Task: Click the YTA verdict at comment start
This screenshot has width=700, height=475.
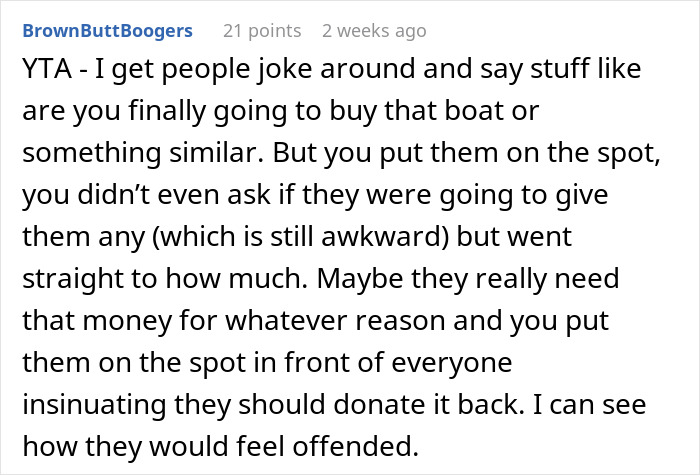Action: (x=45, y=73)
